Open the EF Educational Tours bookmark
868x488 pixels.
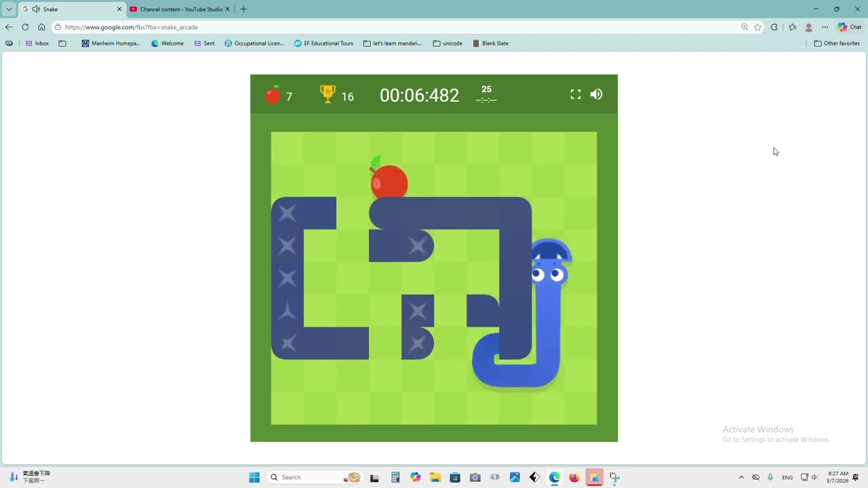coord(323,43)
